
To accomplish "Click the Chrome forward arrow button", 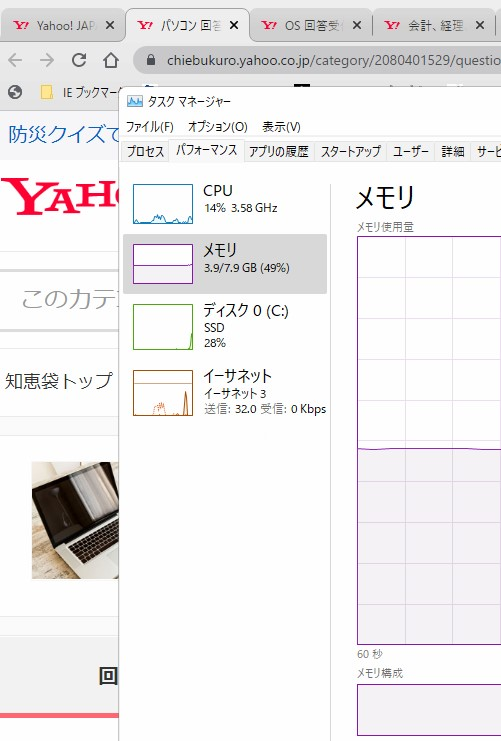I will [x=47, y=60].
